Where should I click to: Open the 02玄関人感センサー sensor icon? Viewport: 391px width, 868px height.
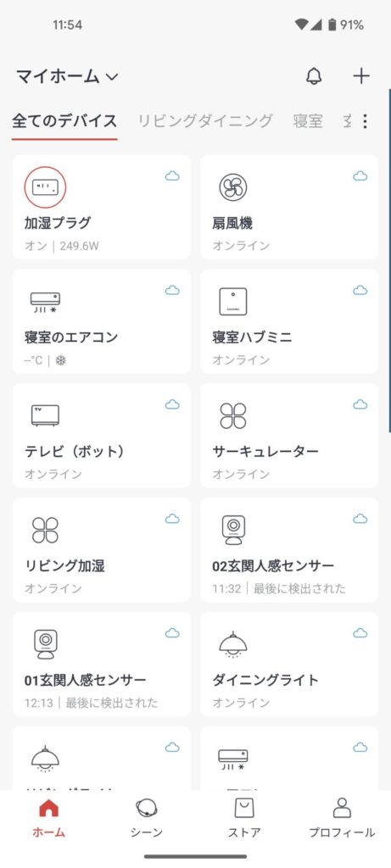pyautogui.click(x=233, y=530)
